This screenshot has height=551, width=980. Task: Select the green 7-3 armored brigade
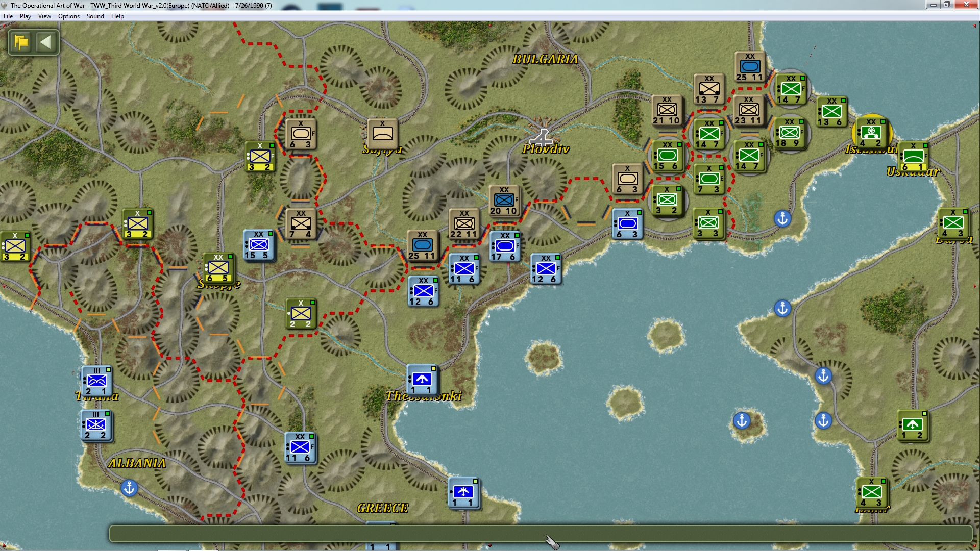[709, 179]
